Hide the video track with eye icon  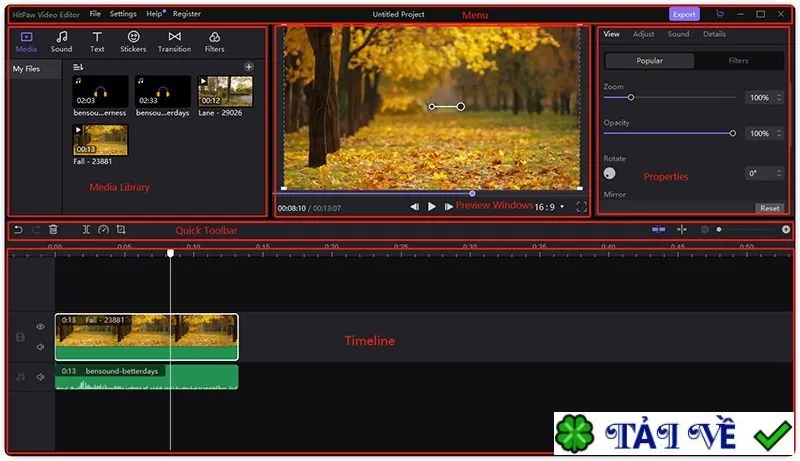click(x=40, y=326)
